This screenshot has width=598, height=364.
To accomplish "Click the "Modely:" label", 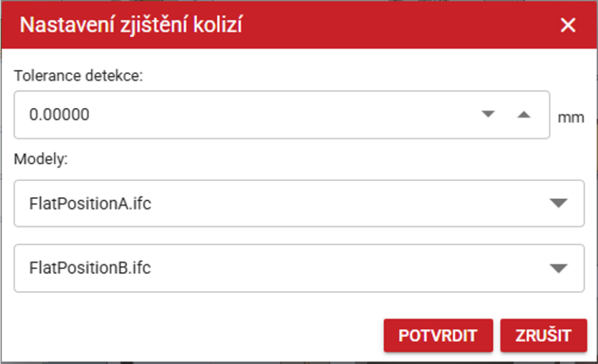I will pyautogui.click(x=41, y=159).
